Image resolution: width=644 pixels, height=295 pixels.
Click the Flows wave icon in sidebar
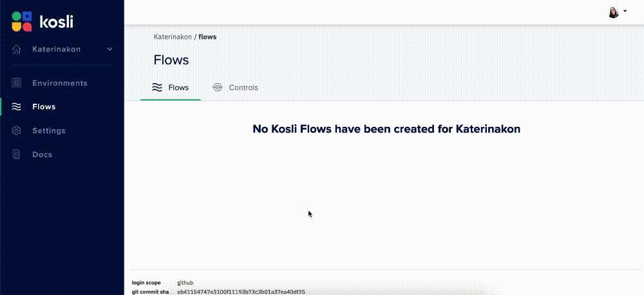tap(17, 107)
